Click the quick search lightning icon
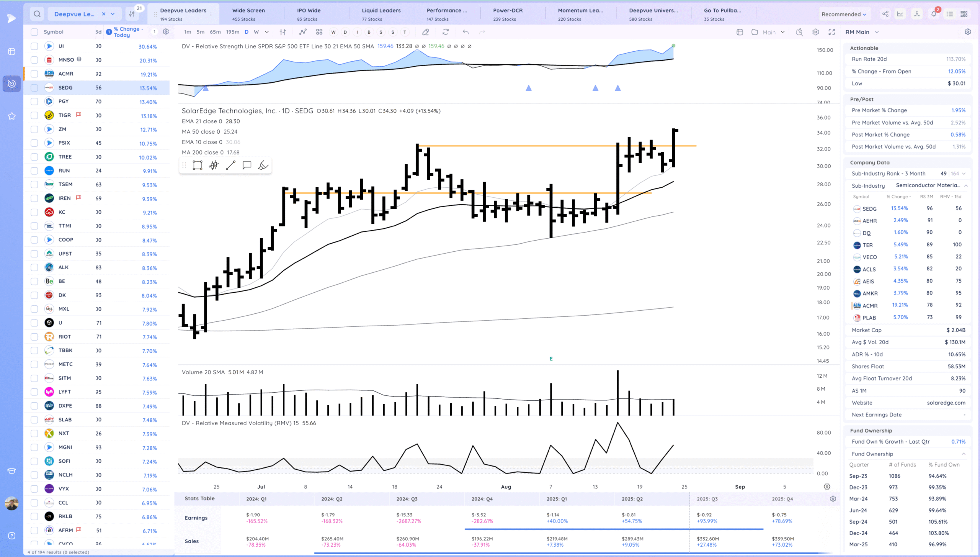Image resolution: width=980 pixels, height=557 pixels. click(799, 32)
